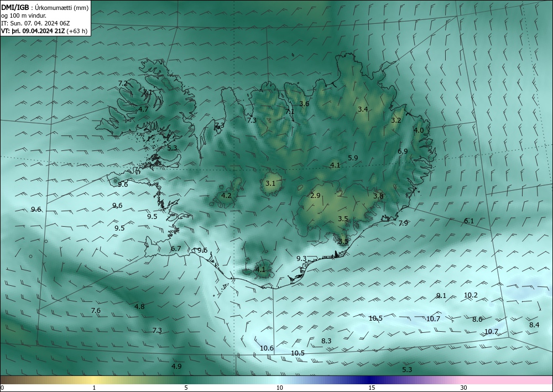Click the "(+63 h)" forecast offset
Screen dimensions: 553x392
pos(78,31)
